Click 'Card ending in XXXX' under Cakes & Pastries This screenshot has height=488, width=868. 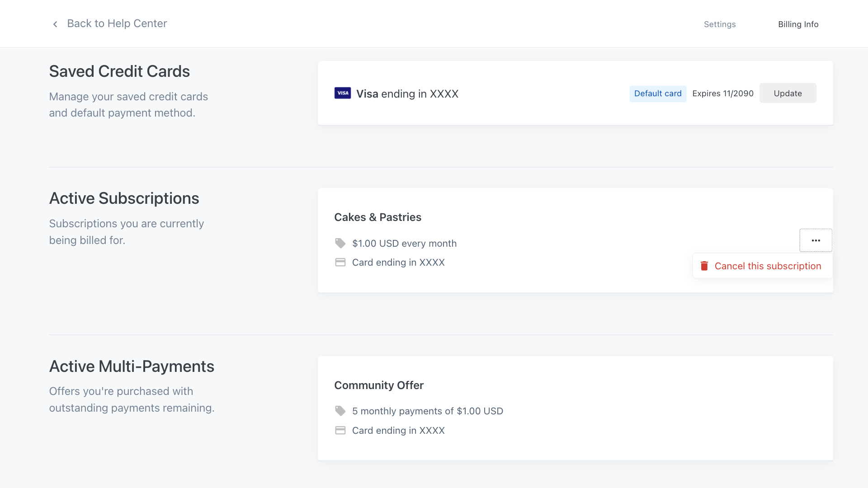398,263
